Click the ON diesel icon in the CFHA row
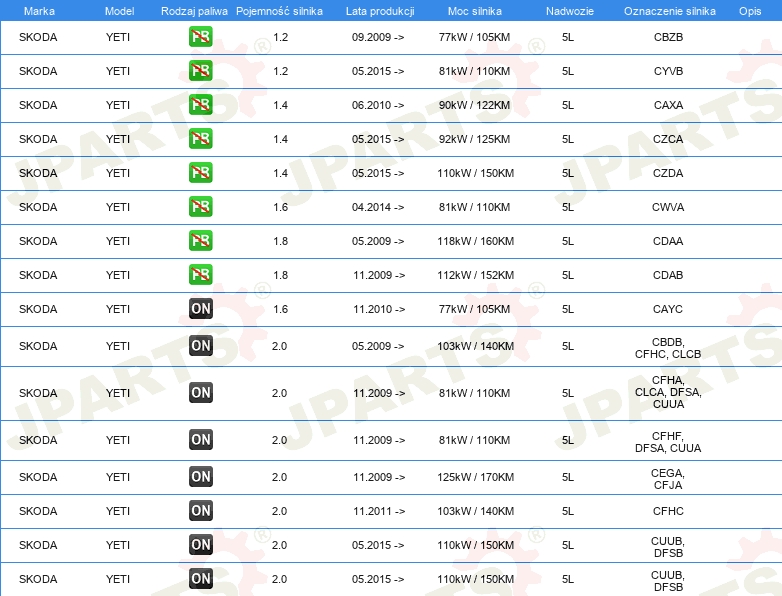The height and width of the screenshot is (596, 782). pos(200,393)
